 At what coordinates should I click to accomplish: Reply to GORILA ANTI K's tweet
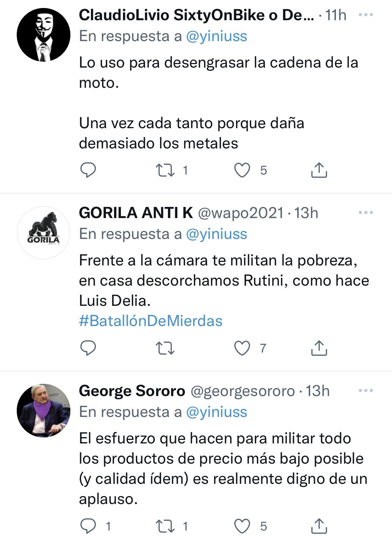(88, 348)
